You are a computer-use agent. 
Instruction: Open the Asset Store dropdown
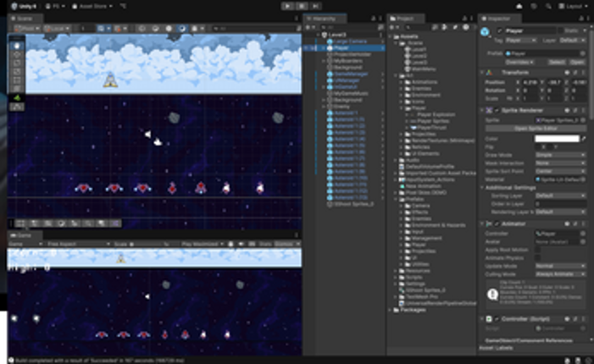92,6
